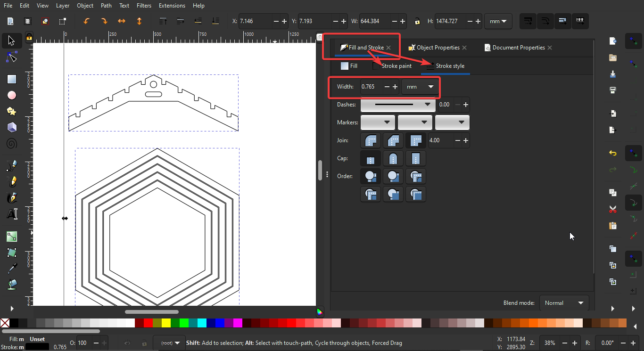Select the Paint Bucket tool
The height and width of the screenshot is (351, 644).
click(12, 284)
